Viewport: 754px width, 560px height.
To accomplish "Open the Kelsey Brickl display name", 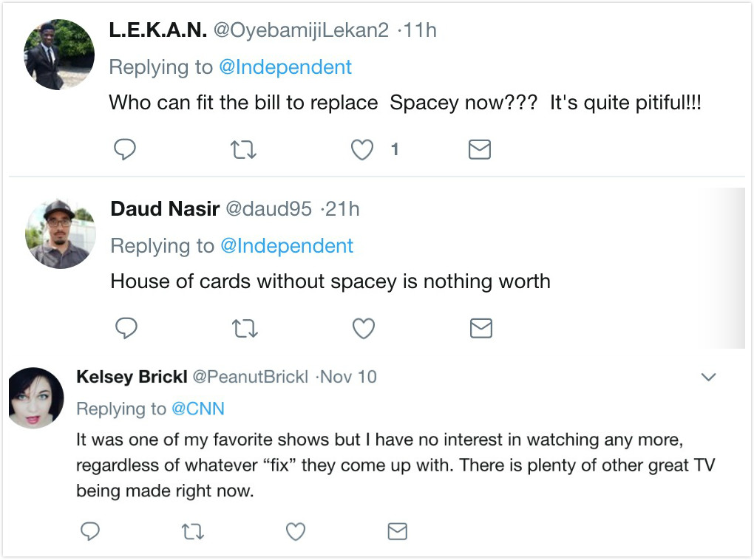I will click(132, 377).
